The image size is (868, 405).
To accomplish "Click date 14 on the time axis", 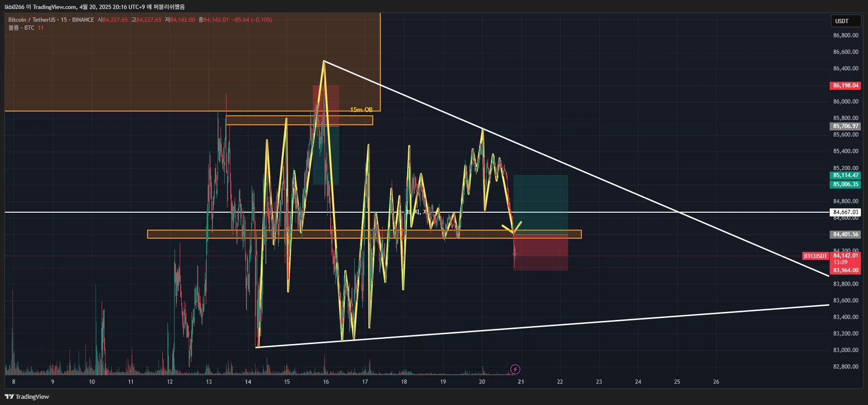I will pyautogui.click(x=248, y=382).
